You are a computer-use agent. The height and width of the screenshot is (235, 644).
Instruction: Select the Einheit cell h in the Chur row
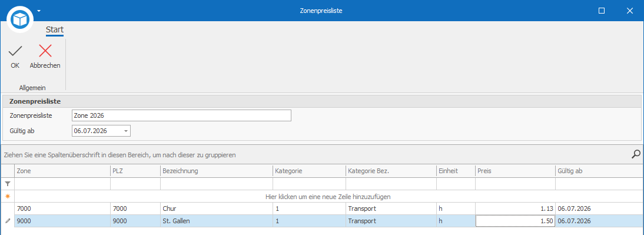[x=456, y=208]
